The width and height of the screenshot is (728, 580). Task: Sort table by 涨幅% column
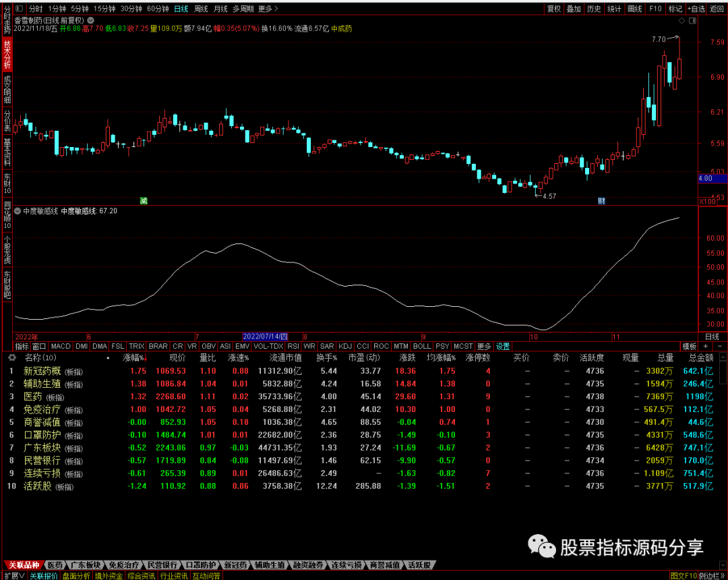pyautogui.click(x=135, y=357)
